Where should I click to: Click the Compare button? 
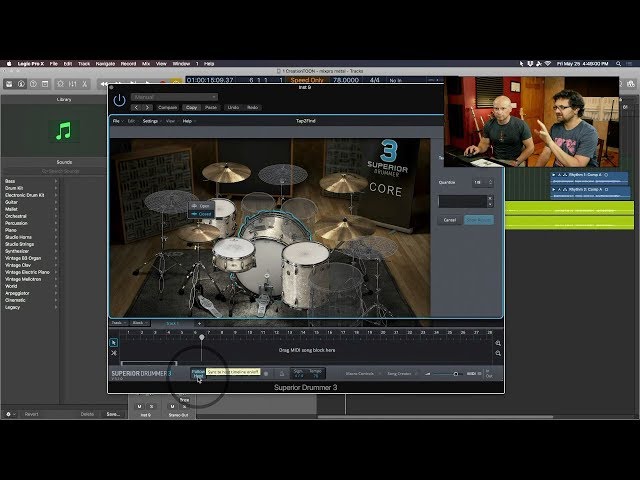[168, 107]
